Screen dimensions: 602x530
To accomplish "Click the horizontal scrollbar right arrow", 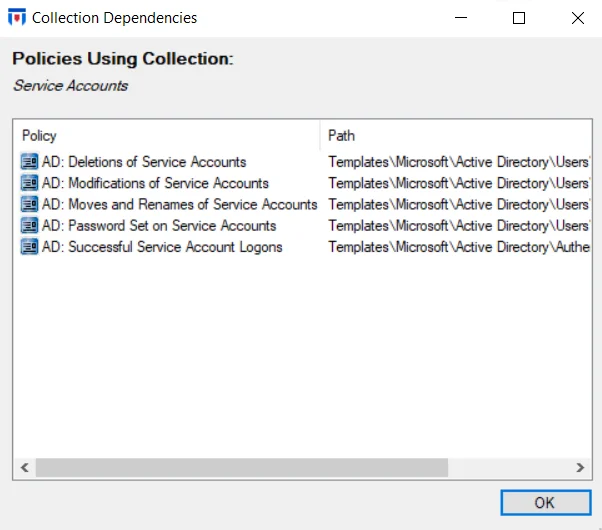I will (580, 467).
